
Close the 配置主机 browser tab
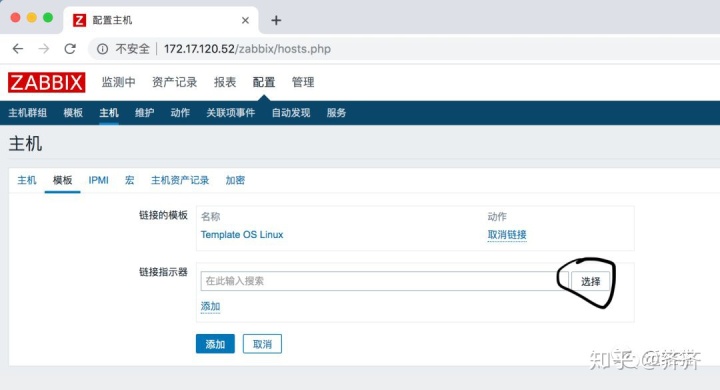(245, 20)
